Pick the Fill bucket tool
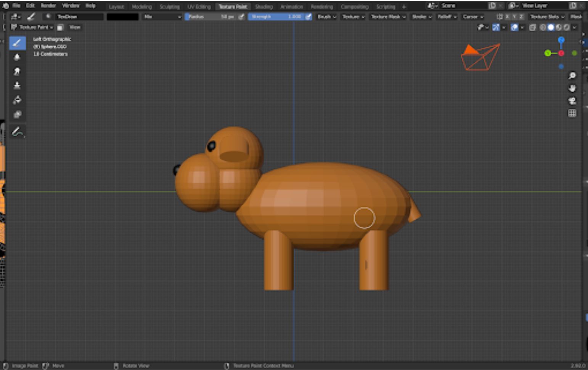This screenshot has height=370, width=588. click(x=17, y=100)
